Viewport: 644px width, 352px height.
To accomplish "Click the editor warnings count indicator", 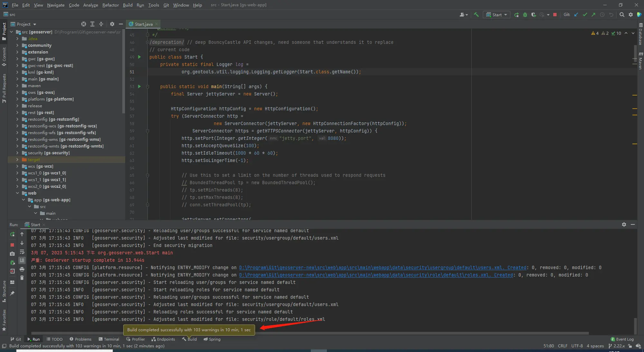I will point(606,33).
